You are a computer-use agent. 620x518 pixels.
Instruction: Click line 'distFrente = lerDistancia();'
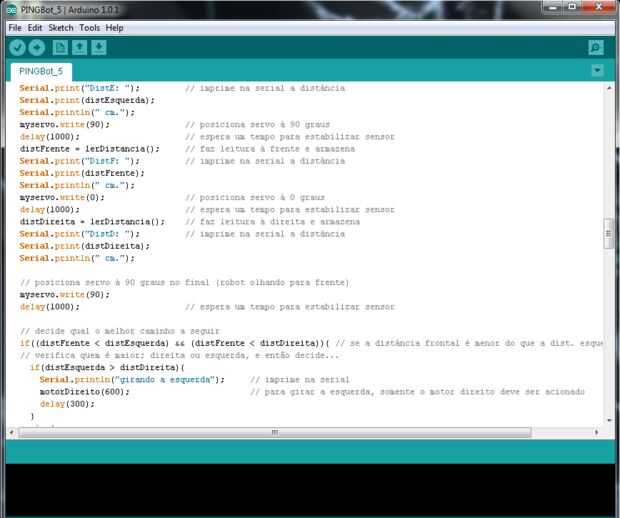[90, 149]
